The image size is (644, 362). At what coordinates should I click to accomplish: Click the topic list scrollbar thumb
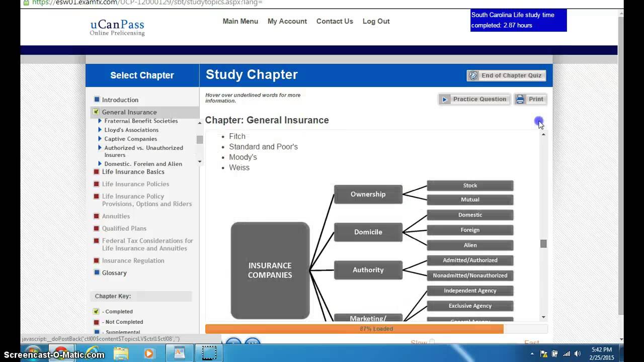click(200, 139)
